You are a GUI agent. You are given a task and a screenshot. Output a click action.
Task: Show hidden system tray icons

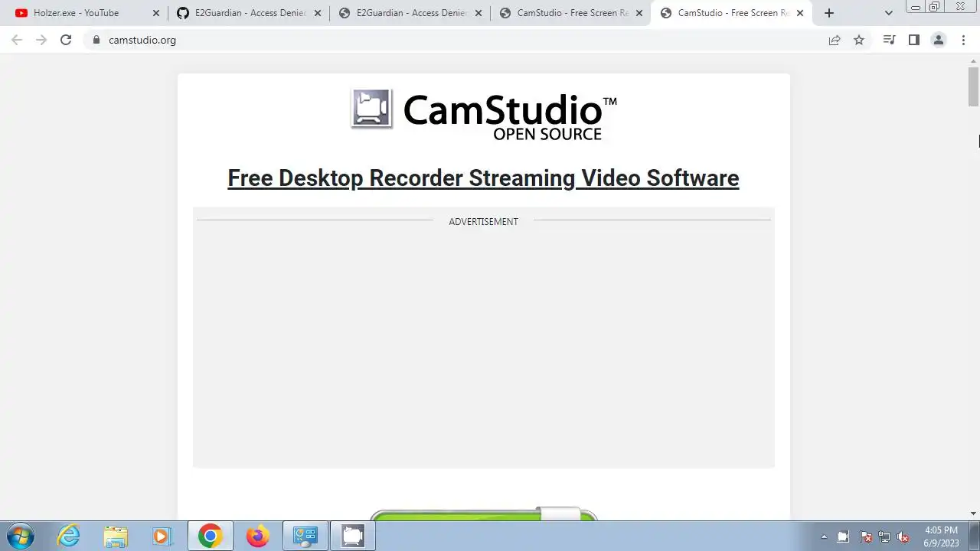click(824, 536)
